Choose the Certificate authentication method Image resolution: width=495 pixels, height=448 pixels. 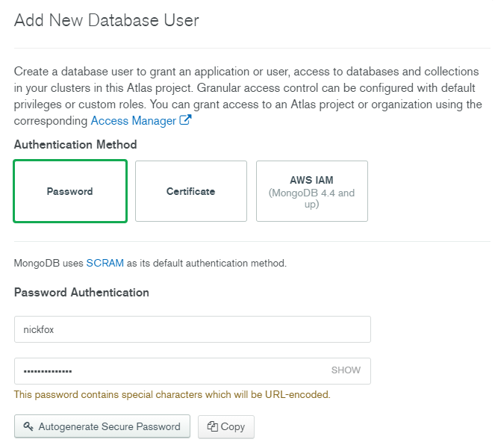point(191,191)
